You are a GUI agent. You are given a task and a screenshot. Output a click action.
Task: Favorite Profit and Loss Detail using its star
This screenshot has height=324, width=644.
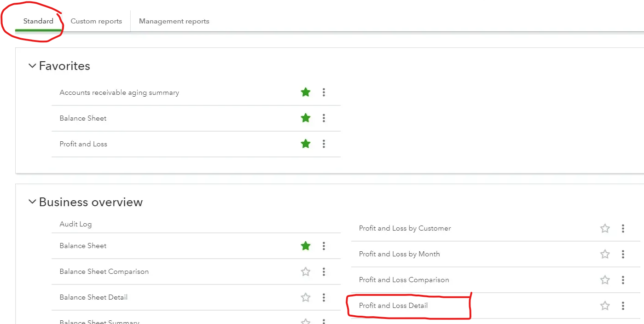[604, 305]
